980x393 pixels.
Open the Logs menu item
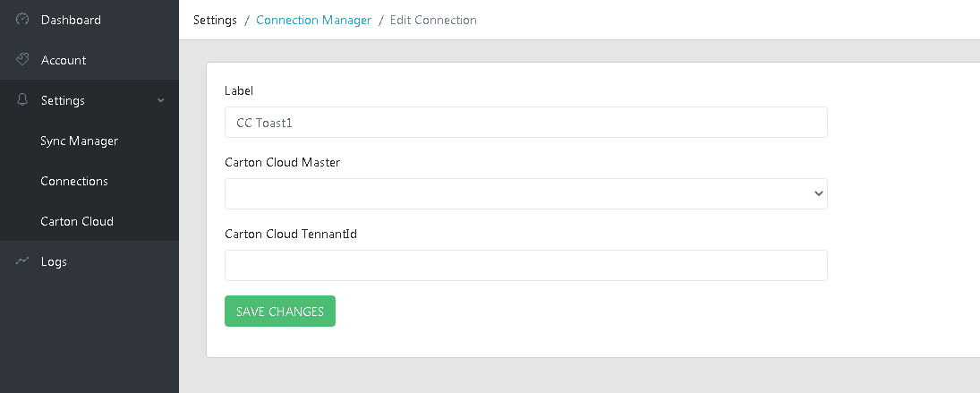(x=54, y=261)
